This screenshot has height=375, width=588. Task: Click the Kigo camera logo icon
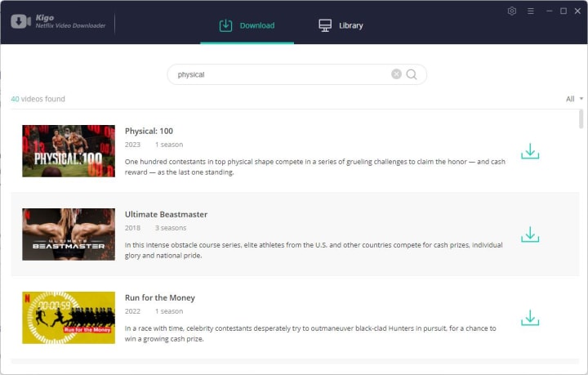point(20,21)
